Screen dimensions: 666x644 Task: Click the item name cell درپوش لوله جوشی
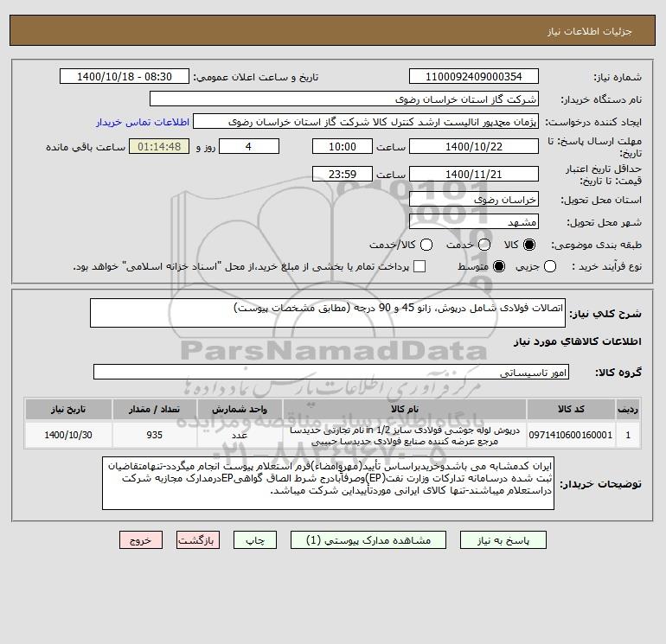point(405,435)
